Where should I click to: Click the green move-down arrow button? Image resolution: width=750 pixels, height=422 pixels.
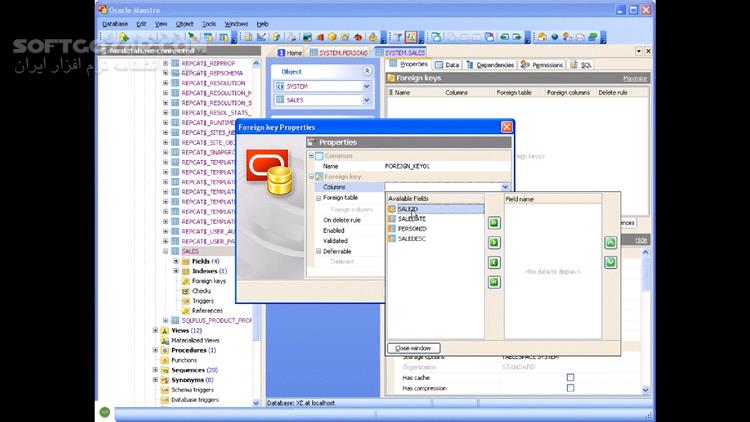tap(610, 262)
